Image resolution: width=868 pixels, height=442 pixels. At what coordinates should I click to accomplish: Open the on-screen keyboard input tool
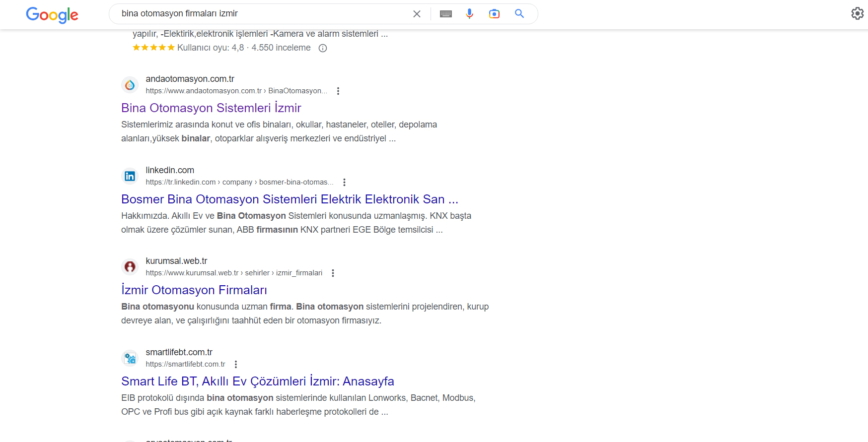point(446,14)
